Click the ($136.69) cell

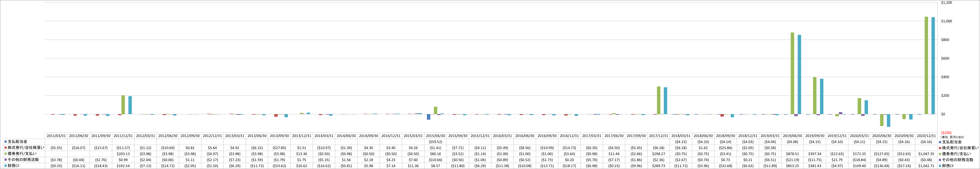(x=882, y=166)
